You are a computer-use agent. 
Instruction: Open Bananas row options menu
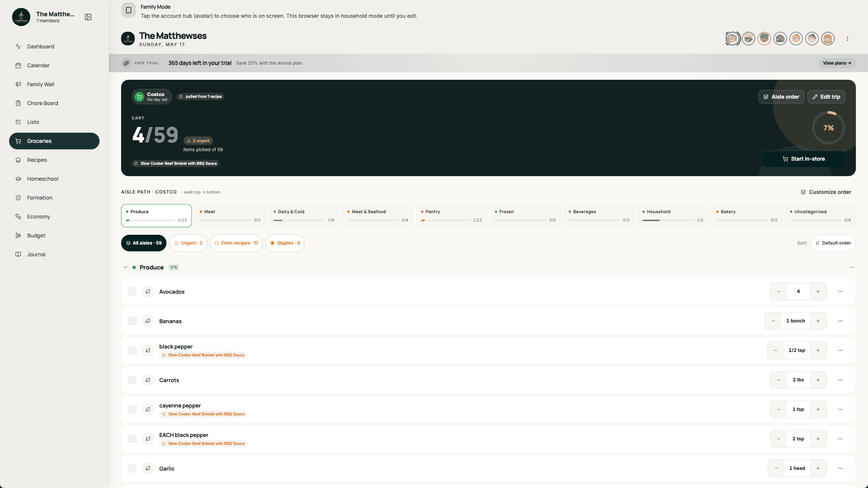coord(840,321)
